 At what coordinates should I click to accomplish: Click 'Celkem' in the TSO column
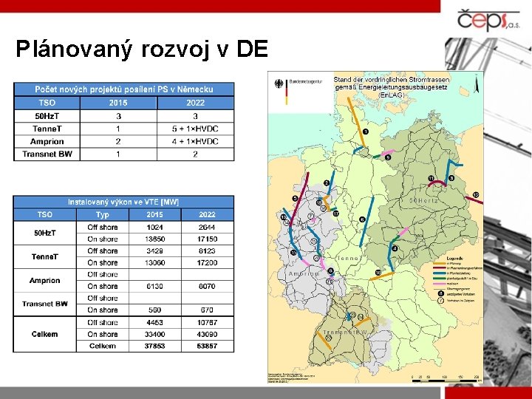point(44,334)
